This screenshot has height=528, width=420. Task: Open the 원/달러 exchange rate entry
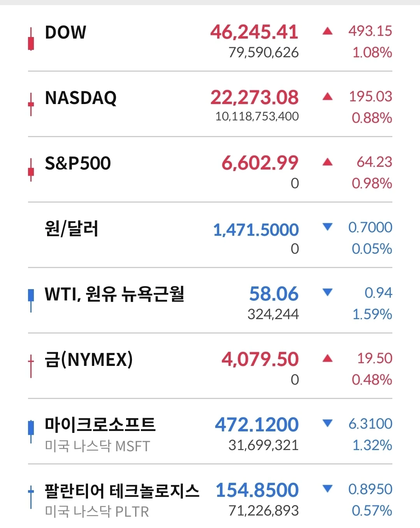[x=210, y=235]
